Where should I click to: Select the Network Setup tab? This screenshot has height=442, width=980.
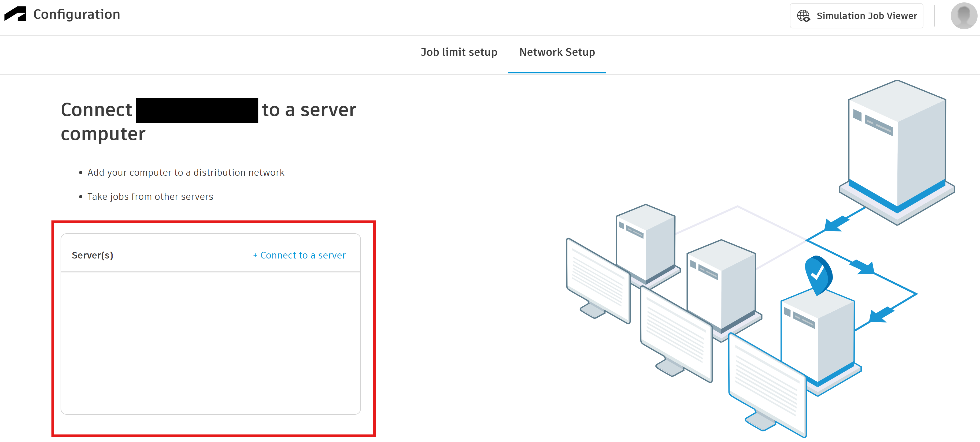coord(557,52)
